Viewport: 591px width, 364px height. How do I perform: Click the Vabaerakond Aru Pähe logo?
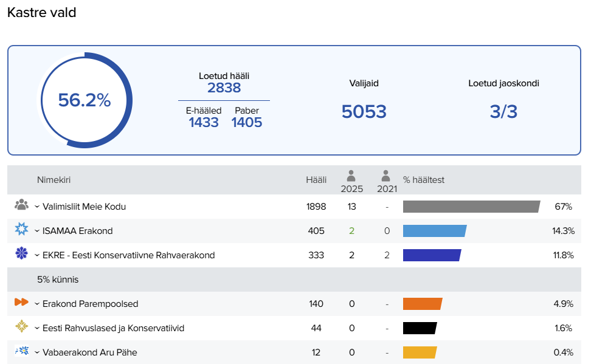tap(22, 351)
